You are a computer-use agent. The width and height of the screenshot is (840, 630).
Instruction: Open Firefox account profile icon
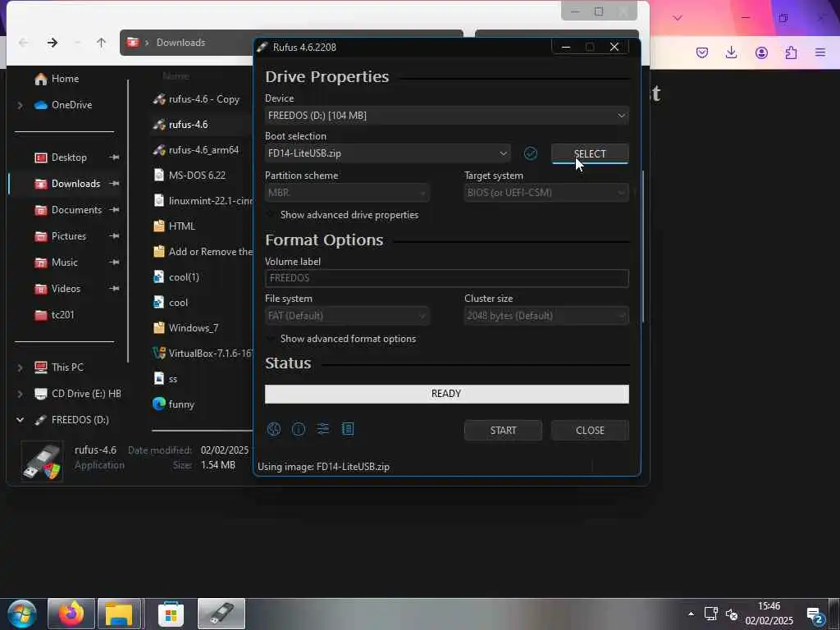coord(761,52)
